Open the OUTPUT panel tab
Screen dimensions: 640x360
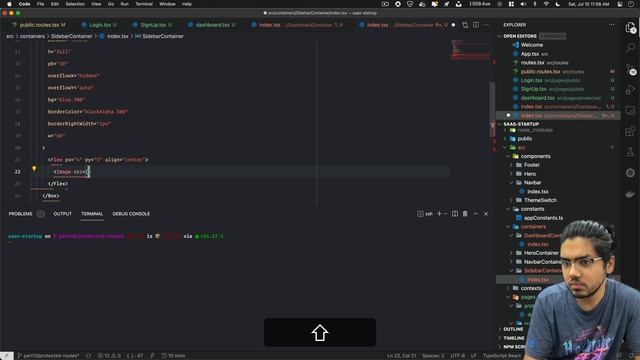point(62,214)
